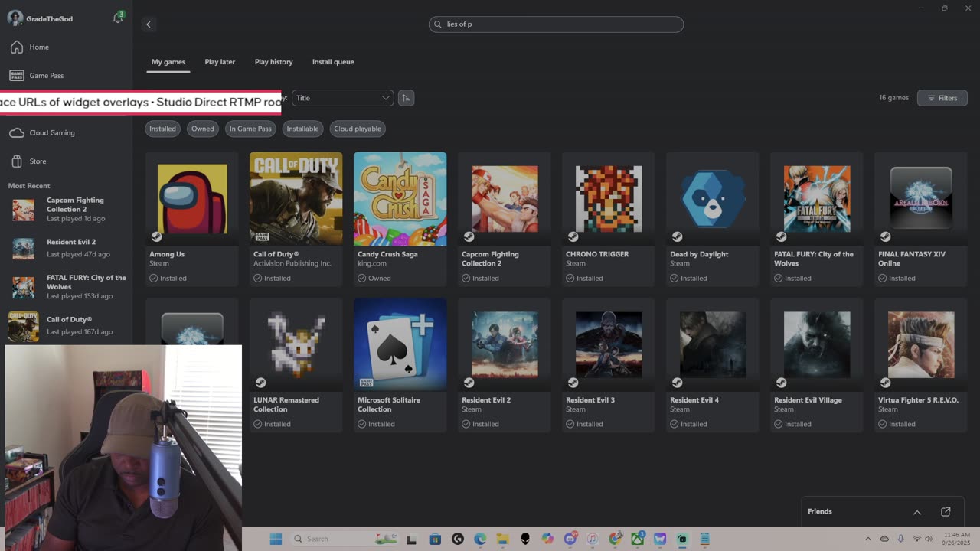This screenshot has height=551, width=980.
Task: Launch Microsoft Edge from taskbar
Action: pos(480,539)
